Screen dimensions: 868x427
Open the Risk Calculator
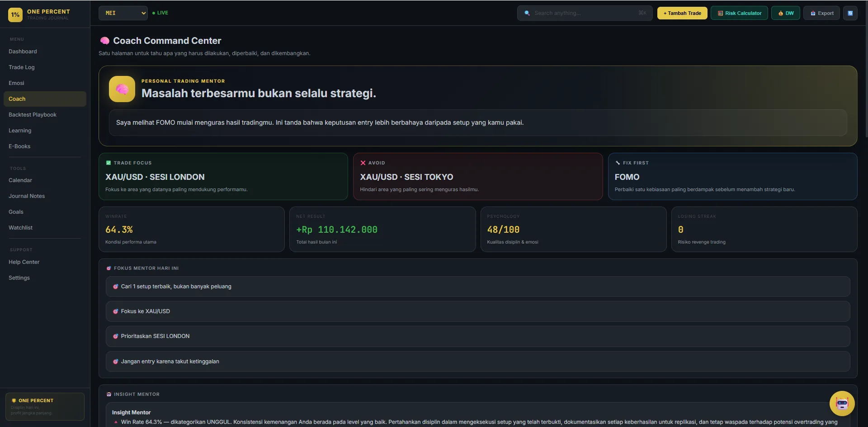(x=739, y=13)
